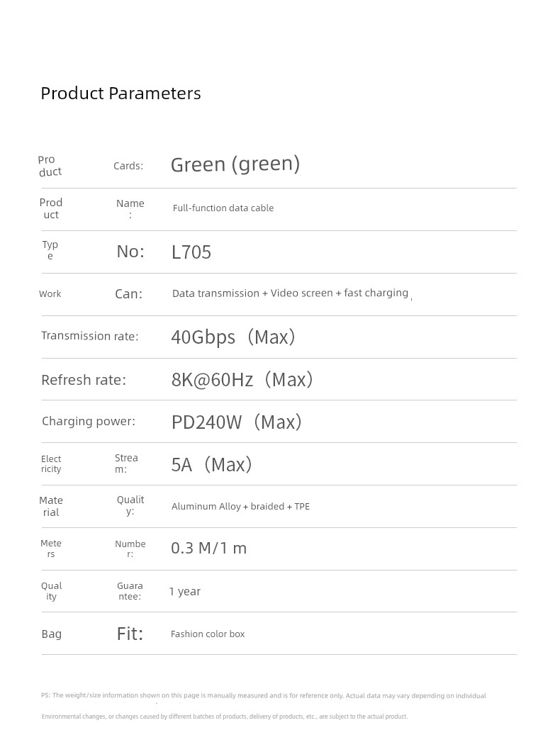Viewport: 560px width, 747px height.
Task: Click the Product Parameters heading
Action: pos(121,94)
